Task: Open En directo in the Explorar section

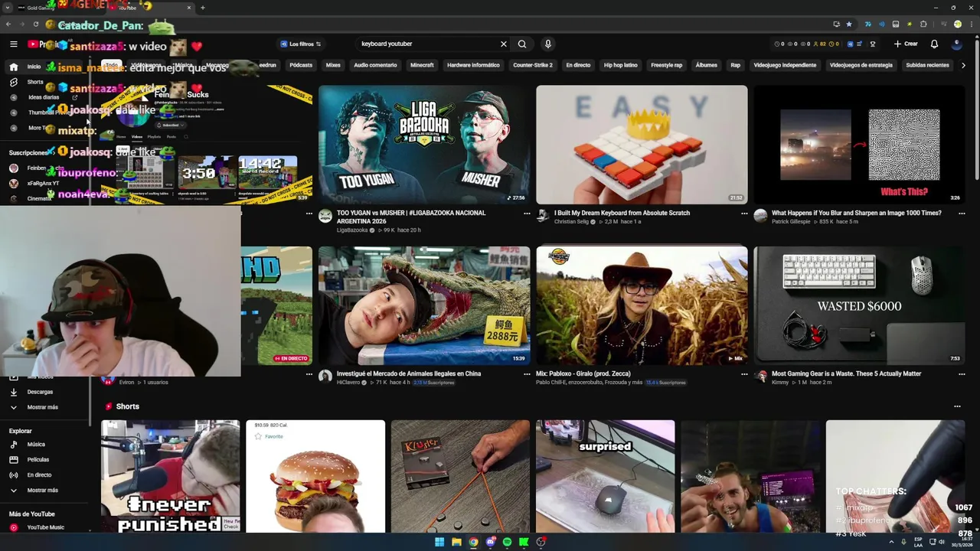Action: pos(39,475)
